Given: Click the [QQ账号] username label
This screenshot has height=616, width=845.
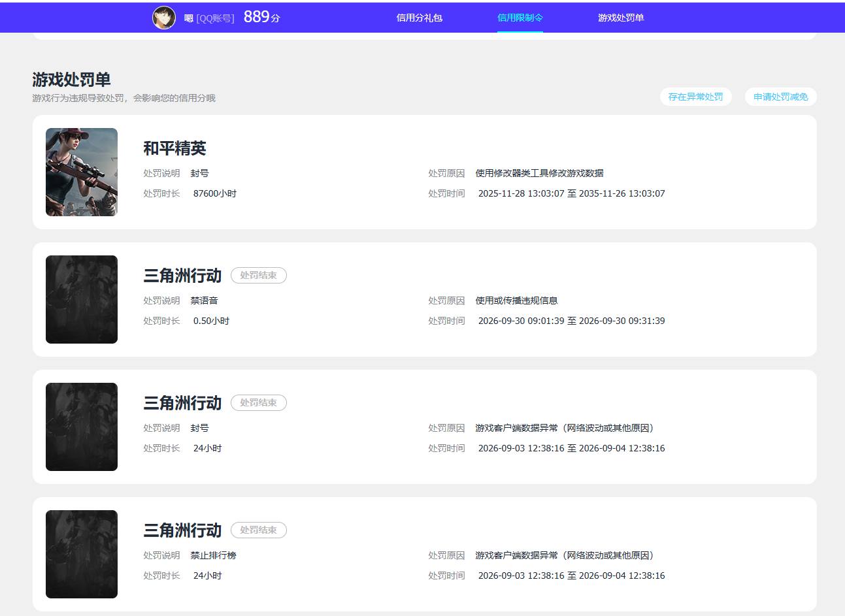Looking at the screenshot, I should (x=215, y=18).
